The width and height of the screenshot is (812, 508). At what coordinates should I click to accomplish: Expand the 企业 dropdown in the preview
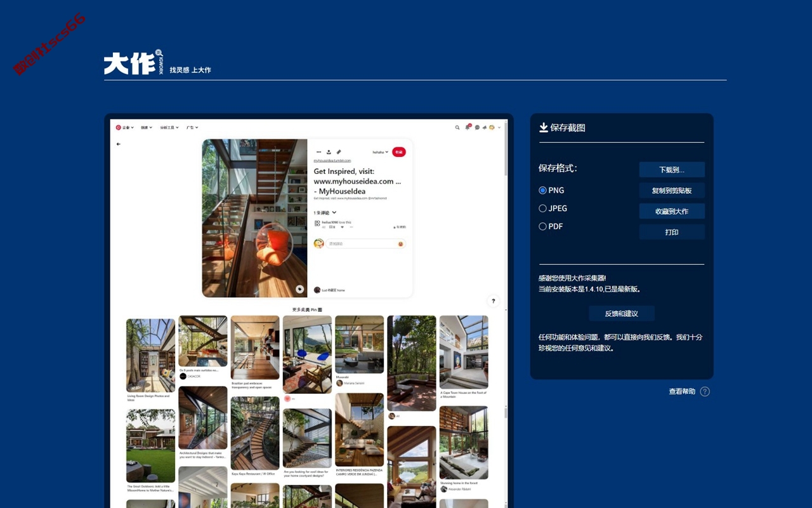click(128, 128)
